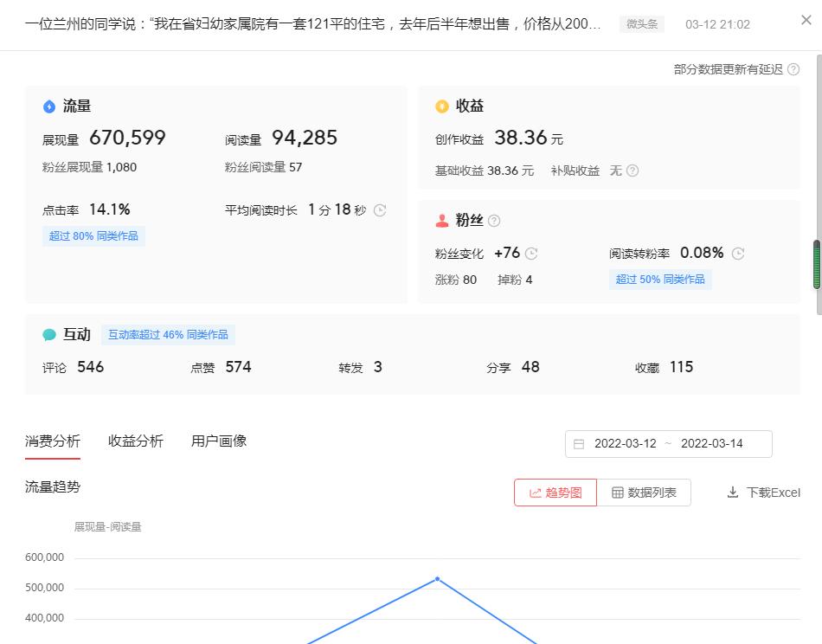Refresh the 粉丝变化 statistic
822x644 pixels.
click(531, 253)
